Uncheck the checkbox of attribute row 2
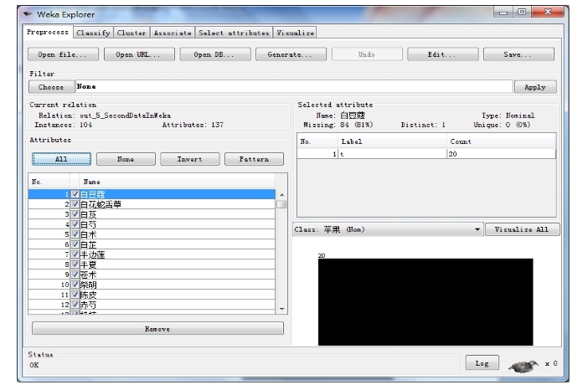This screenshot has width=588, height=390. [x=75, y=204]
